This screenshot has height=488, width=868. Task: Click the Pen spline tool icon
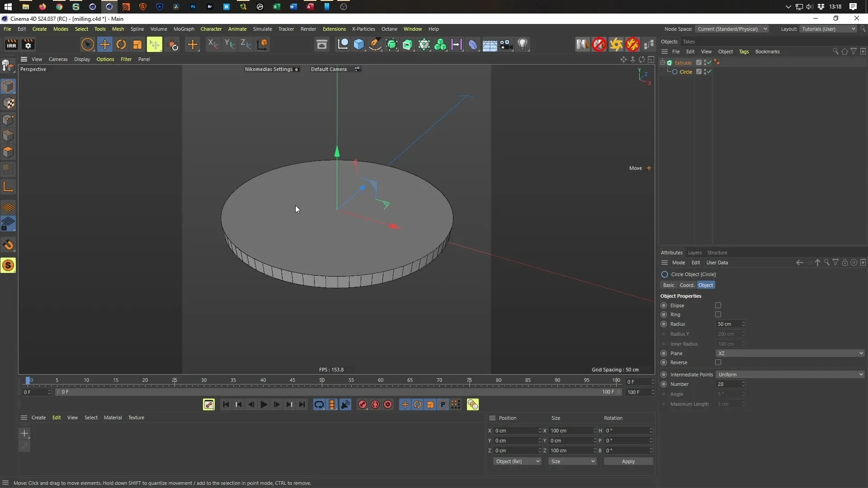375,44
